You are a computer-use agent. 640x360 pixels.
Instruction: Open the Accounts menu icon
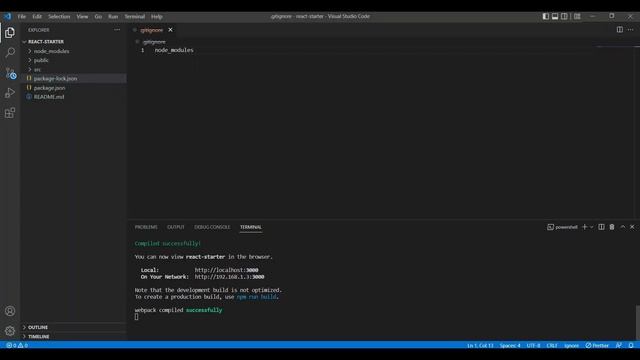[x=10, y=311]
